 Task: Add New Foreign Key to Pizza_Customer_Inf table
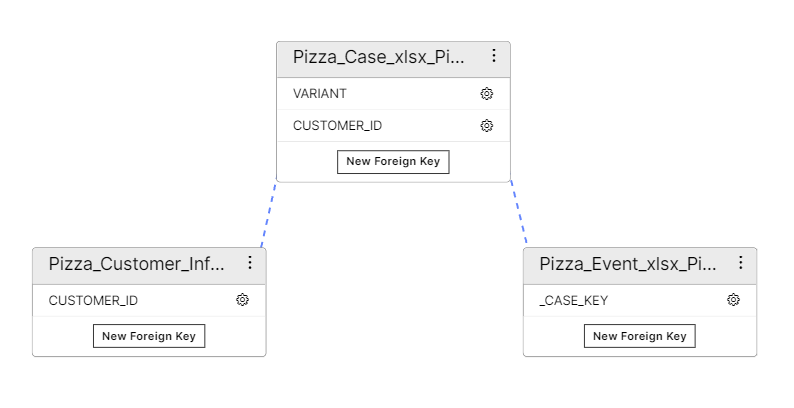pyautogui.click(x=149, y=336)
